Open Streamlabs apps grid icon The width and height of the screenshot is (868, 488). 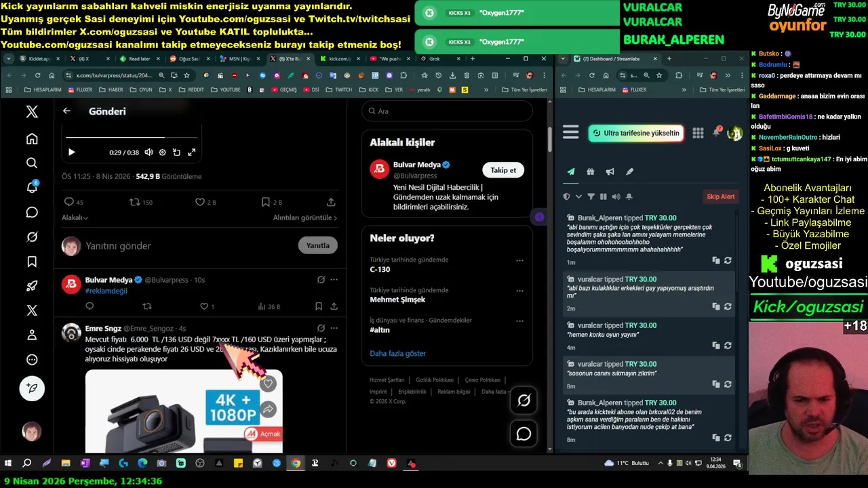point(698,133)
